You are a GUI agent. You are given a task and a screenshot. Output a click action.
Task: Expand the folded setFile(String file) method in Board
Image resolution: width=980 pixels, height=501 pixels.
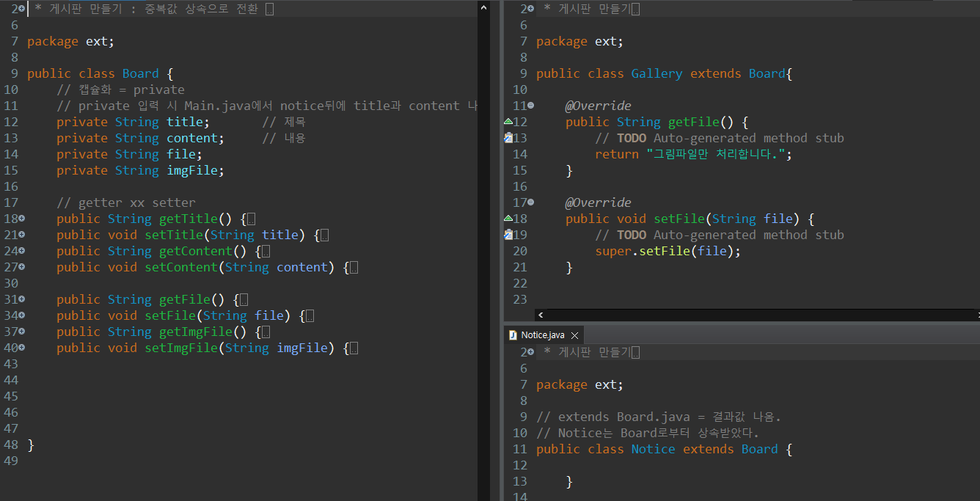pyautogui.click(x=22, y=315)
